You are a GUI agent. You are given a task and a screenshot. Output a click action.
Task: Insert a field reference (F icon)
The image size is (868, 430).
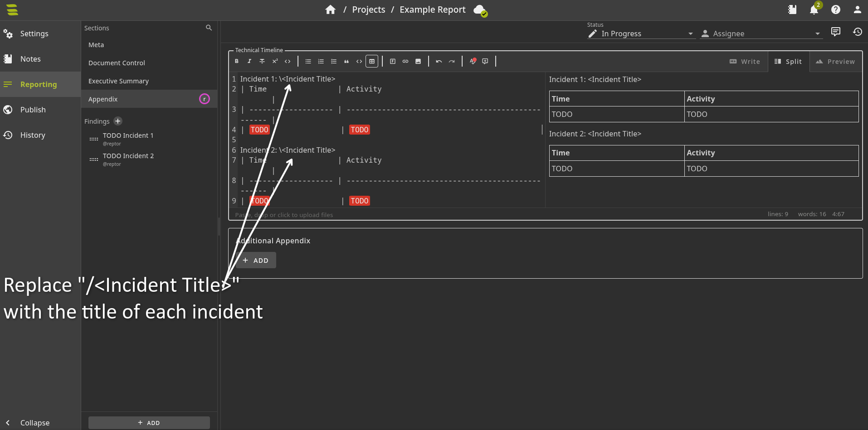click(x=392, y=61)
